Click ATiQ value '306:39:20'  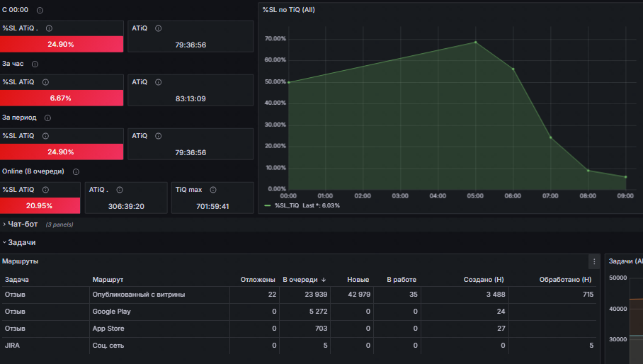click(126, 206)
